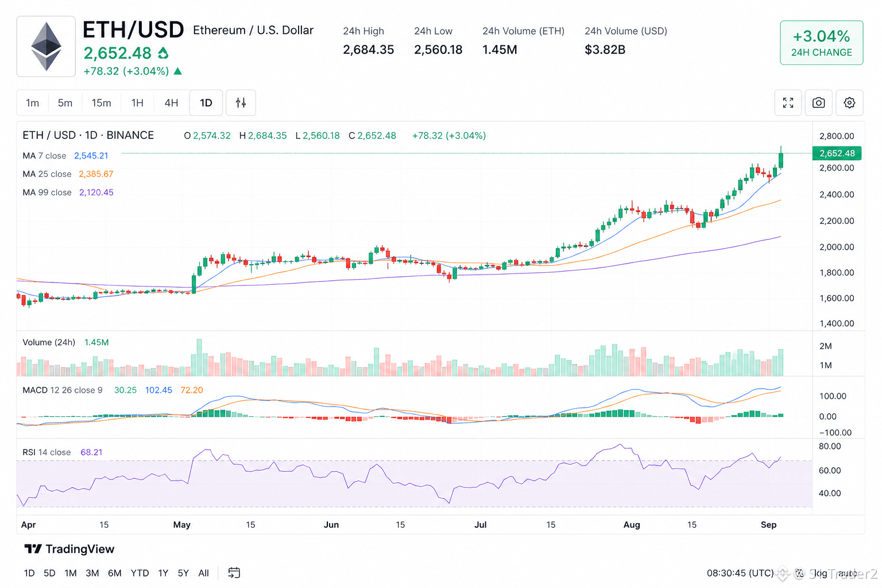Click the RSI value 68.21
This screenshot has width=882, height=588.
(91, 452)
